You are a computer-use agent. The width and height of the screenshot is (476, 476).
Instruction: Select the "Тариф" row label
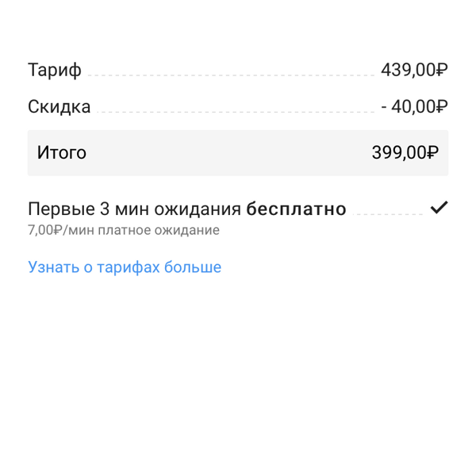click(x=55, y=70)
